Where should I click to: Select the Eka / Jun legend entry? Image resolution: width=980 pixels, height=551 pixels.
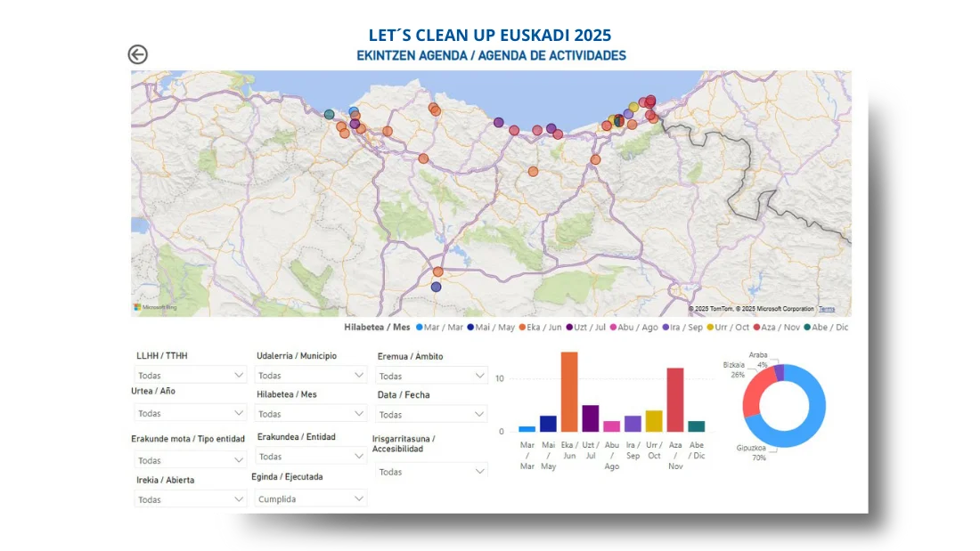(541, 328)
